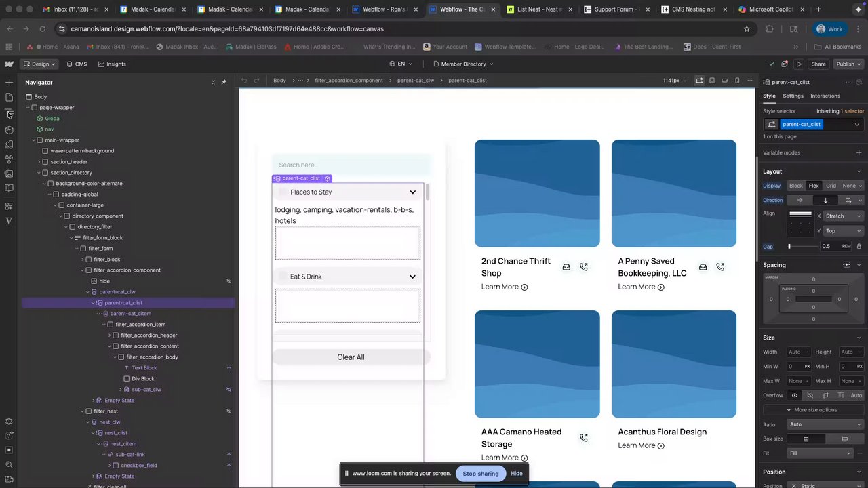Open the search magnifier at sidebar bottom
This screenshot has height=488, width=868.
[x=9, y=465]
